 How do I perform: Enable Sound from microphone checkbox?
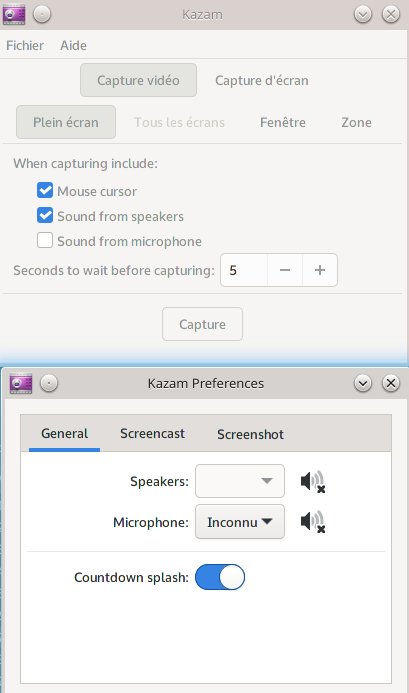[45, 241]
